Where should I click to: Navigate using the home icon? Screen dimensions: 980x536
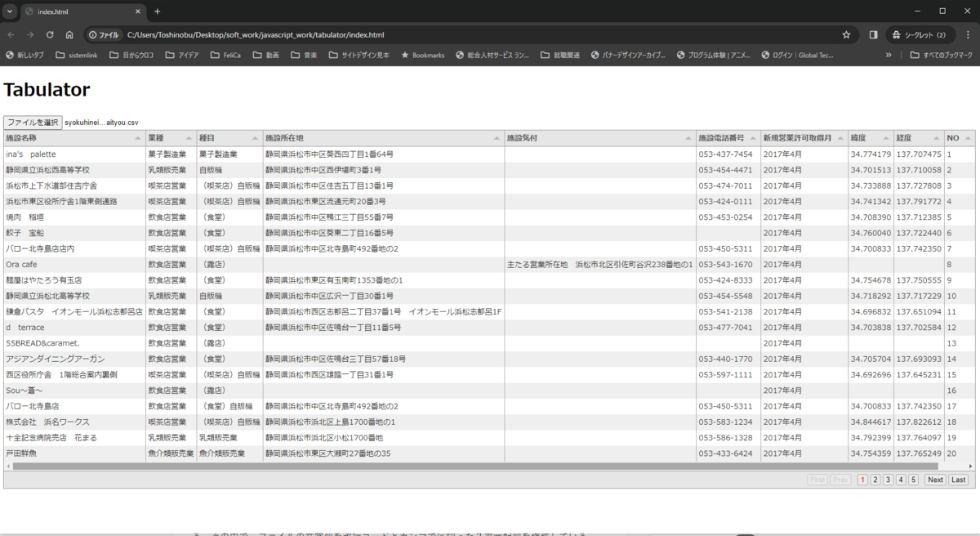tap(70, 34)
